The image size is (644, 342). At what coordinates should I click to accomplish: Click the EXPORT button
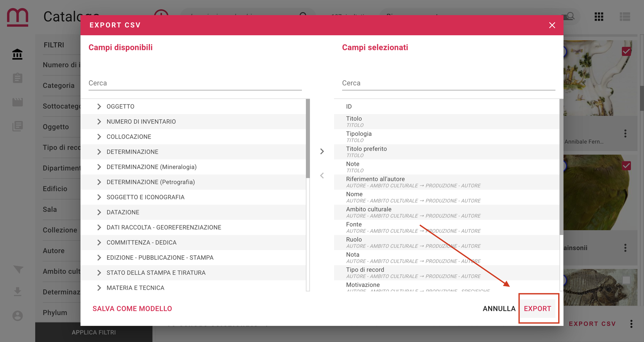pyautogui.click(x=537, y=308)
